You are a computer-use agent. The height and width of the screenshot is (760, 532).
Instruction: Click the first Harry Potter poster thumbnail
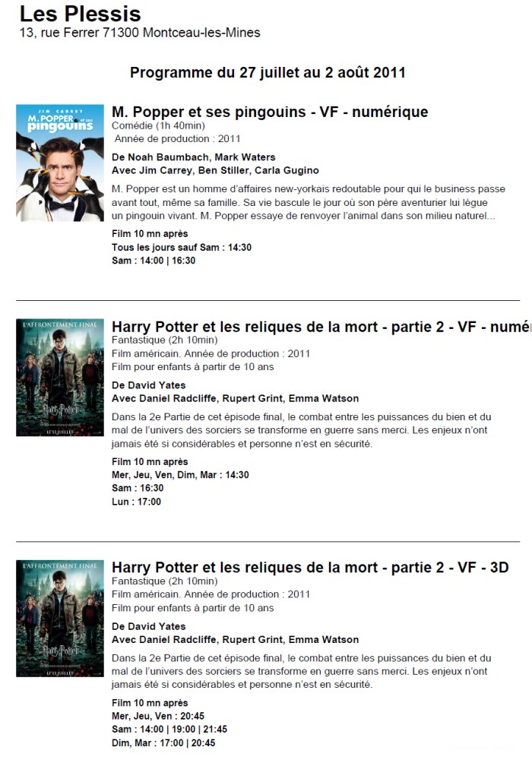pyautogui.click(x=59, y=378)
